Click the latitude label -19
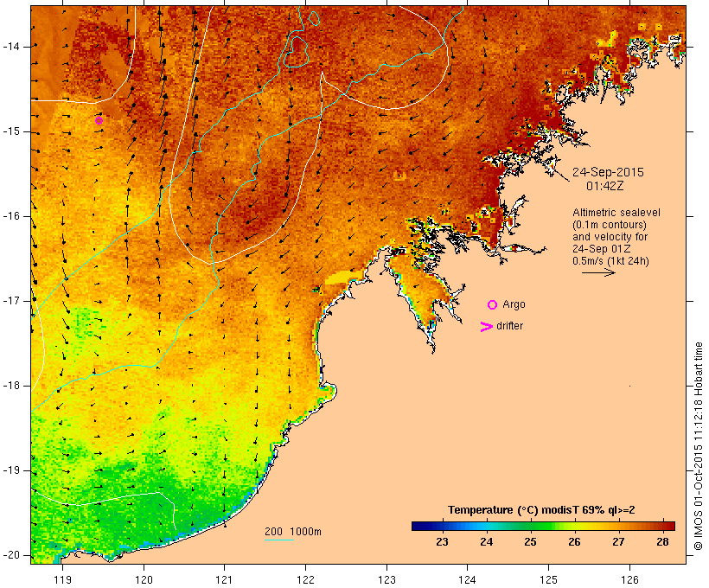Screen dimensions: 709x588 coord(11,470)
